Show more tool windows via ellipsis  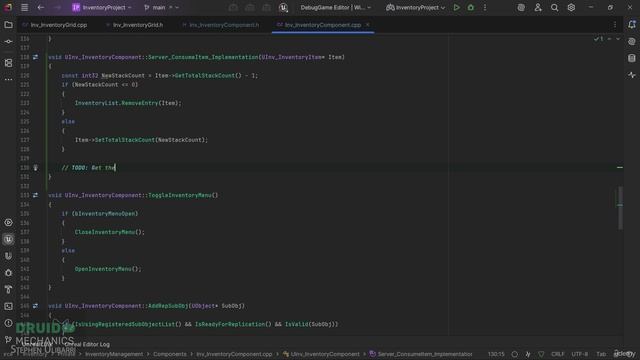8,80
